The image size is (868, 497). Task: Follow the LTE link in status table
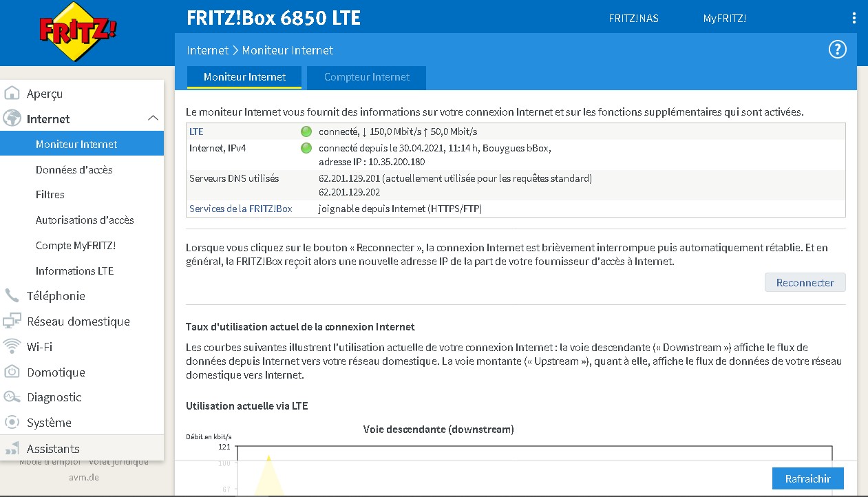click(196, 131)
